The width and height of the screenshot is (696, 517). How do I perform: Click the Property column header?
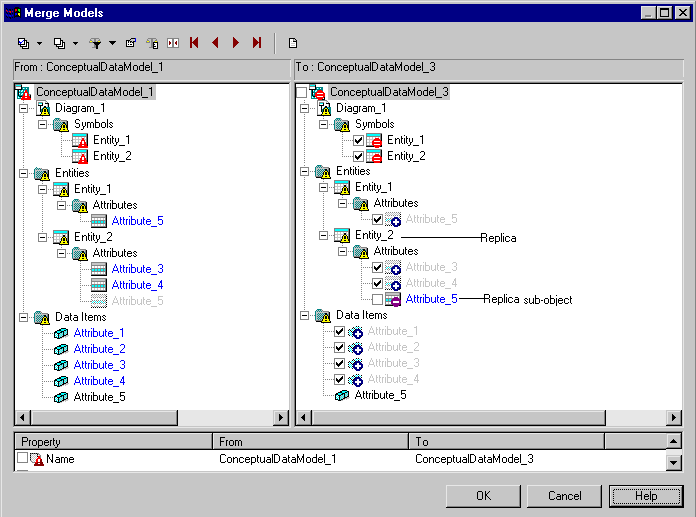(114, 442)
